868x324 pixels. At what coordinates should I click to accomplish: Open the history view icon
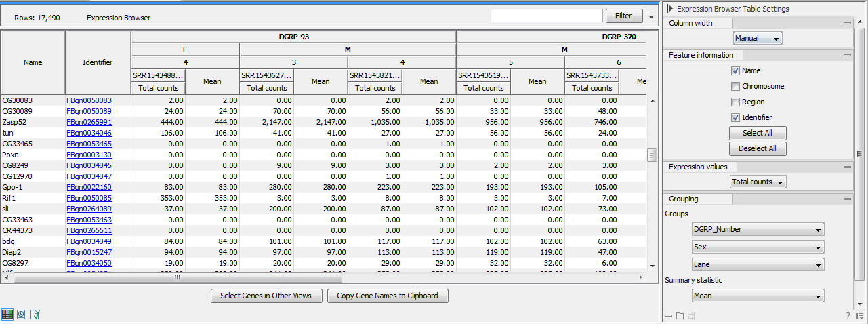tap(22, 315)
